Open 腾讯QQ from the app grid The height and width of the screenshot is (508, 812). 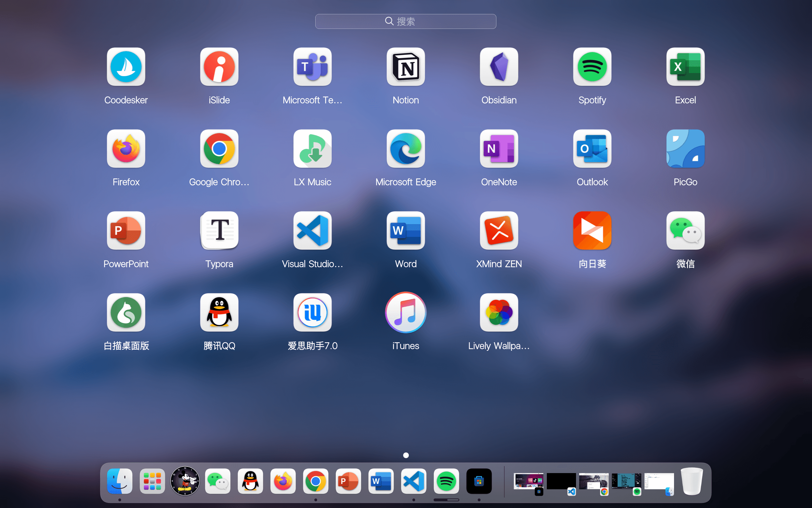point(219,312)
